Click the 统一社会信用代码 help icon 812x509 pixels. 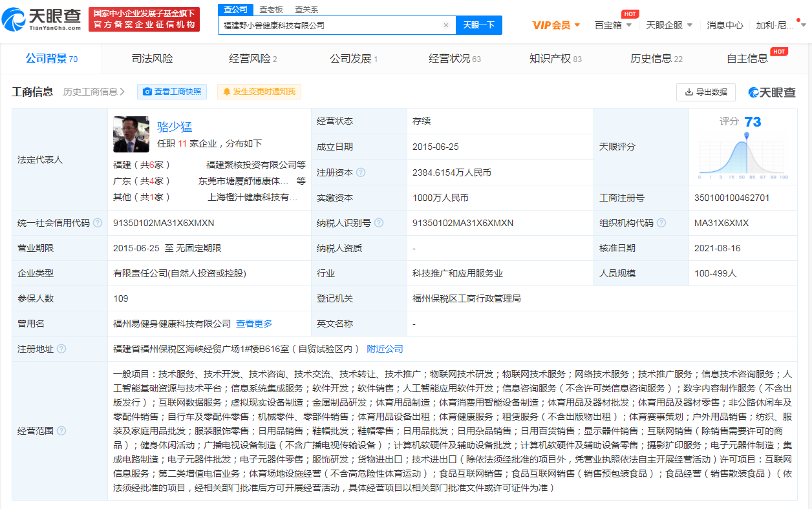(x=98, y=223)
